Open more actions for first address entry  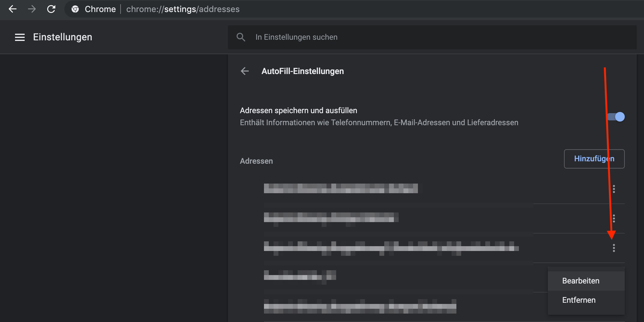coord(614,189)
